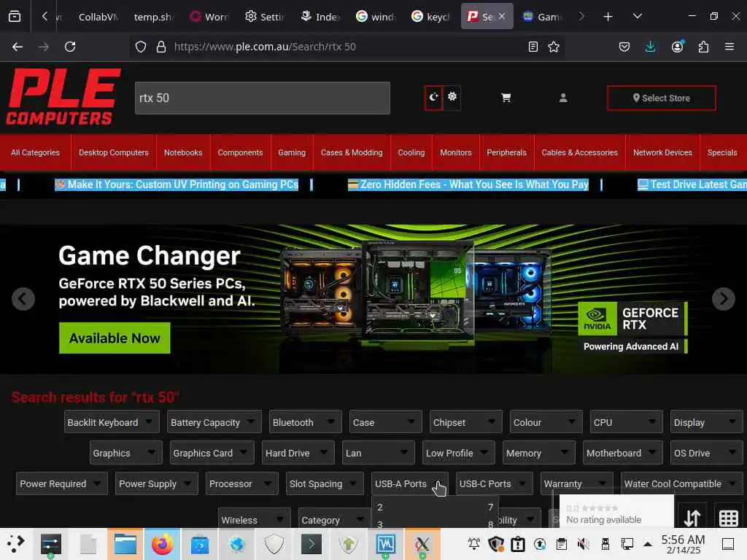Open Components menu
The width and height of the screenshot is (747, 560).
coord(240,152)
